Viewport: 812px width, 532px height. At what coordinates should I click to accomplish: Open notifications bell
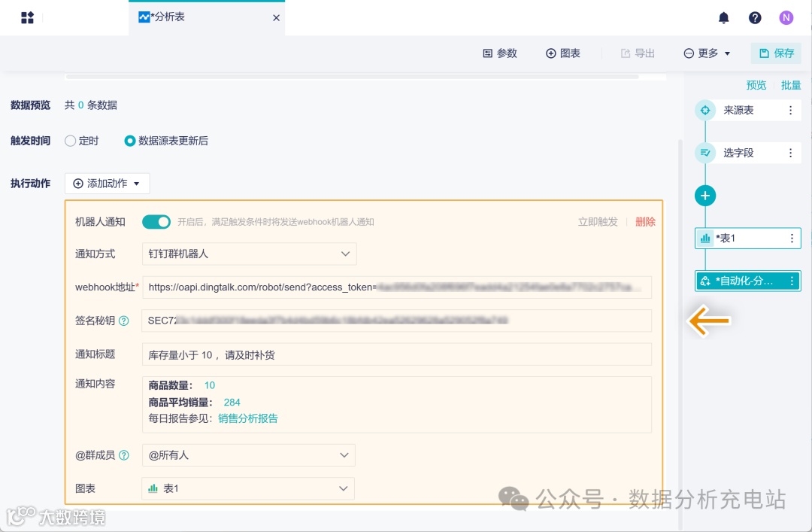point(724,18)
